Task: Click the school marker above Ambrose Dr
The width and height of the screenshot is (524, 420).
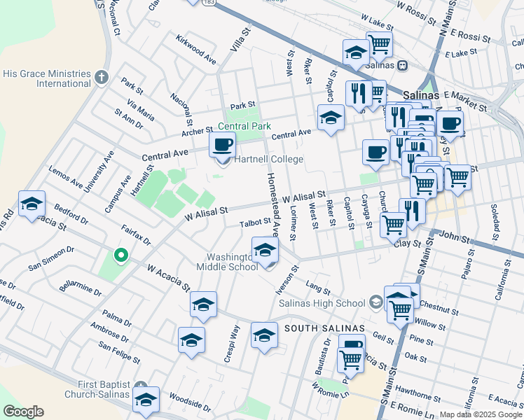Action: pyautogui.click(x=191, y=340)
